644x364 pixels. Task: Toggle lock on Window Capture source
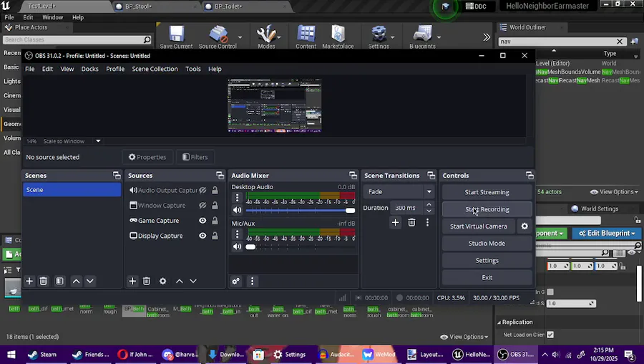[x=215, y=205]
